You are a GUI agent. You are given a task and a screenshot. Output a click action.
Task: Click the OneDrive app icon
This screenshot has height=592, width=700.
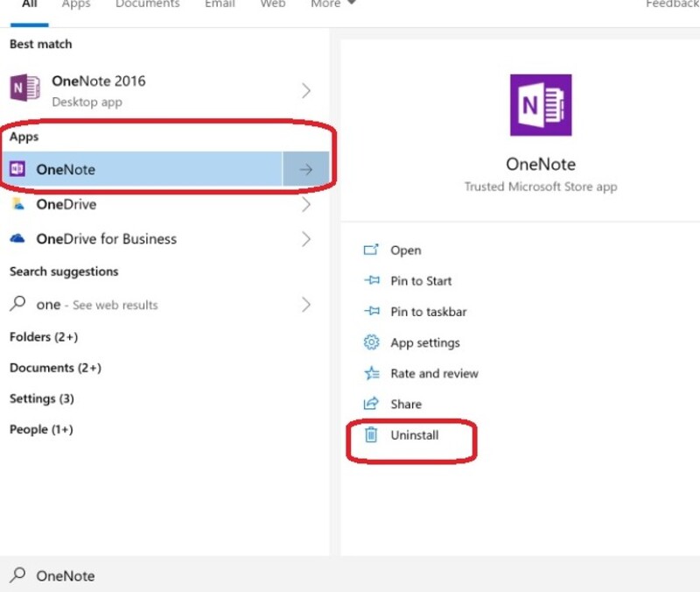pyautogui.click(x=17, y=204)
